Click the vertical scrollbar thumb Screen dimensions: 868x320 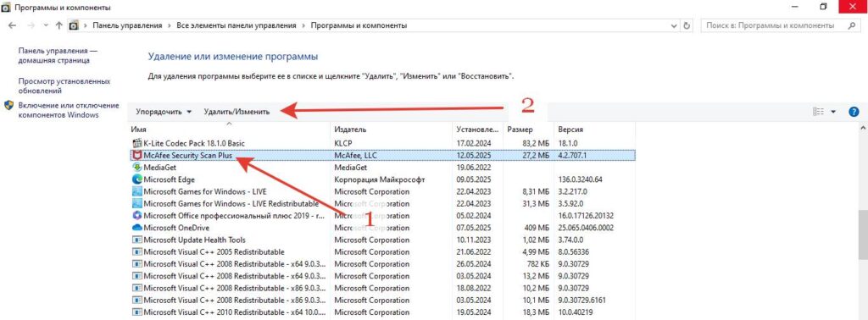[x=863, y=234]
